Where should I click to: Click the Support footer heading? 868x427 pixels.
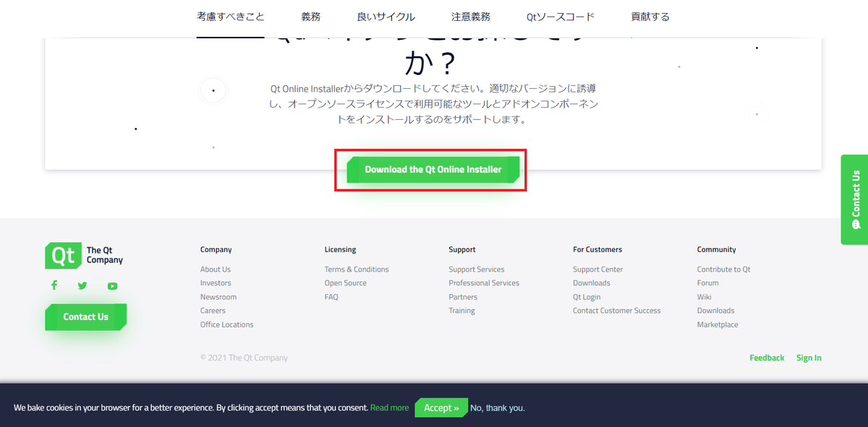pos(462,249)
